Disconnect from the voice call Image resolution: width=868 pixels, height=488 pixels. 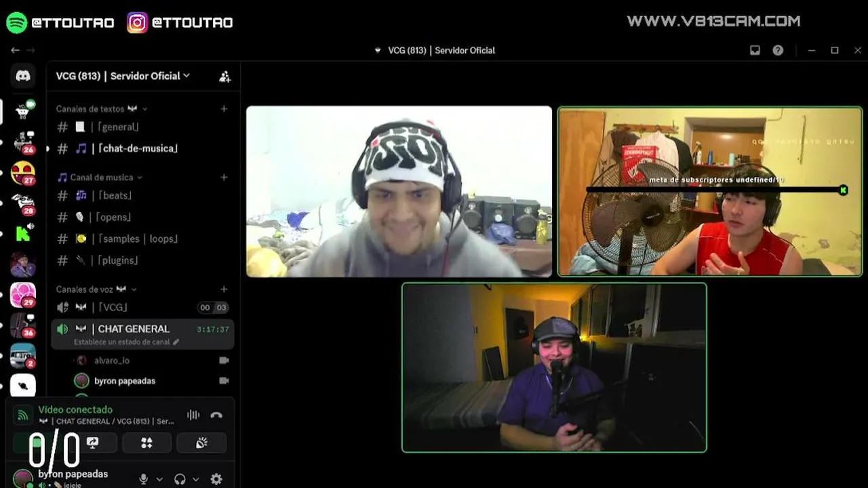216,415
